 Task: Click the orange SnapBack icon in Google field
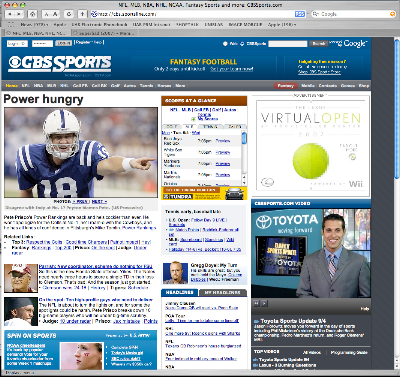[x=392, y=14]
